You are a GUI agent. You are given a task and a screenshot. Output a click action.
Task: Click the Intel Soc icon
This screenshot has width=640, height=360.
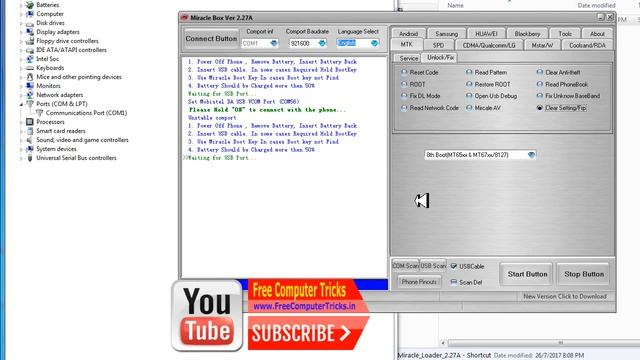(x=30, y=59)
